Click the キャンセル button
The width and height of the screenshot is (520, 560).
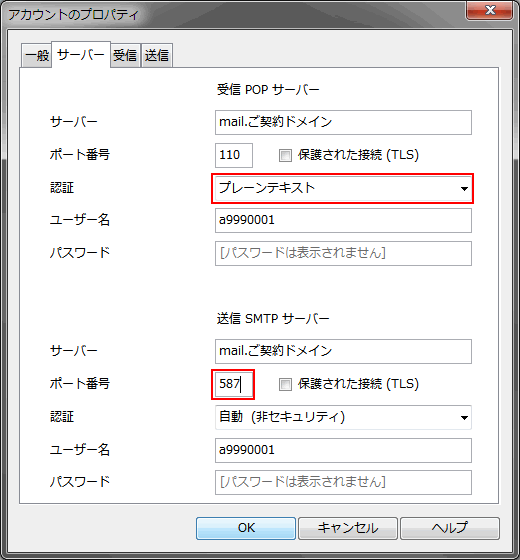pyautogui.click(x=348, y=528)
